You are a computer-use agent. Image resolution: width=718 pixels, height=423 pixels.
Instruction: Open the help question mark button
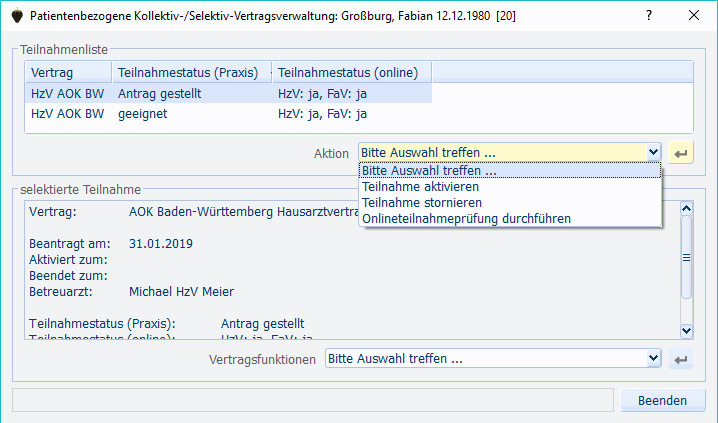649,15
